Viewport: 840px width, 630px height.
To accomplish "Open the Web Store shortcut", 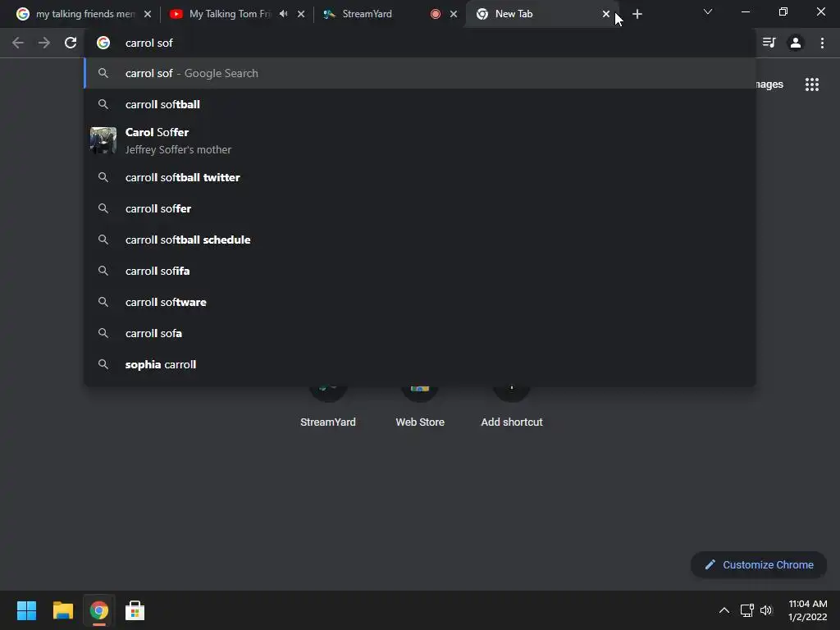I will [x=420, y=405].
